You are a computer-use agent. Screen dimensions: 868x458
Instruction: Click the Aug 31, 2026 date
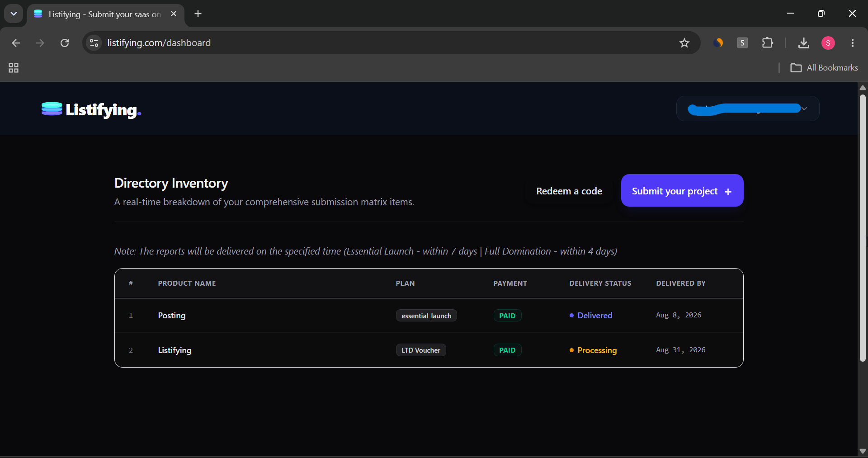(x=680, y=350)
